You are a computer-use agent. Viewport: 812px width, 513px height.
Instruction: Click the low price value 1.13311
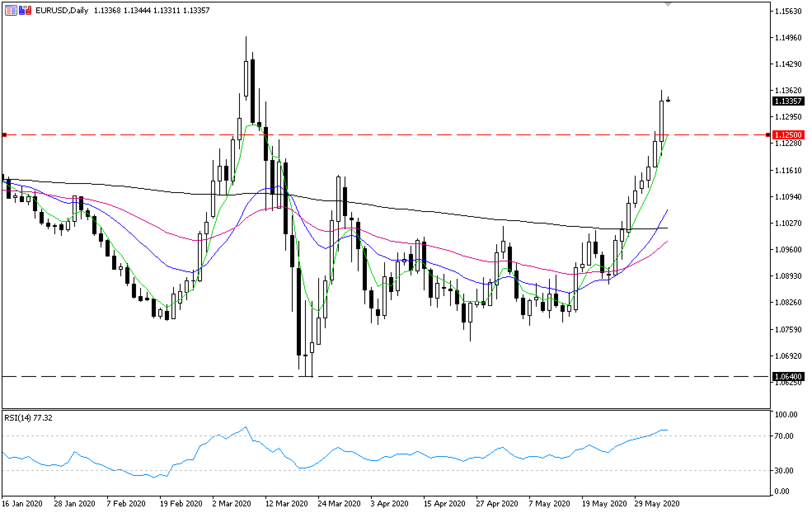point(167,11)
